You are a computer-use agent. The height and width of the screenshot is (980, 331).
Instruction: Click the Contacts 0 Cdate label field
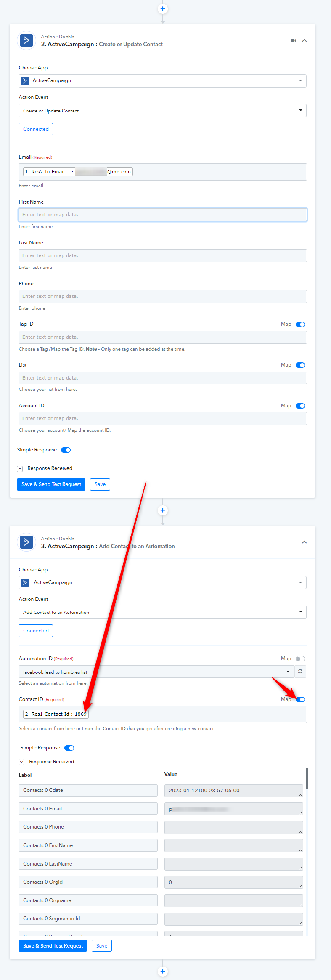88,791
